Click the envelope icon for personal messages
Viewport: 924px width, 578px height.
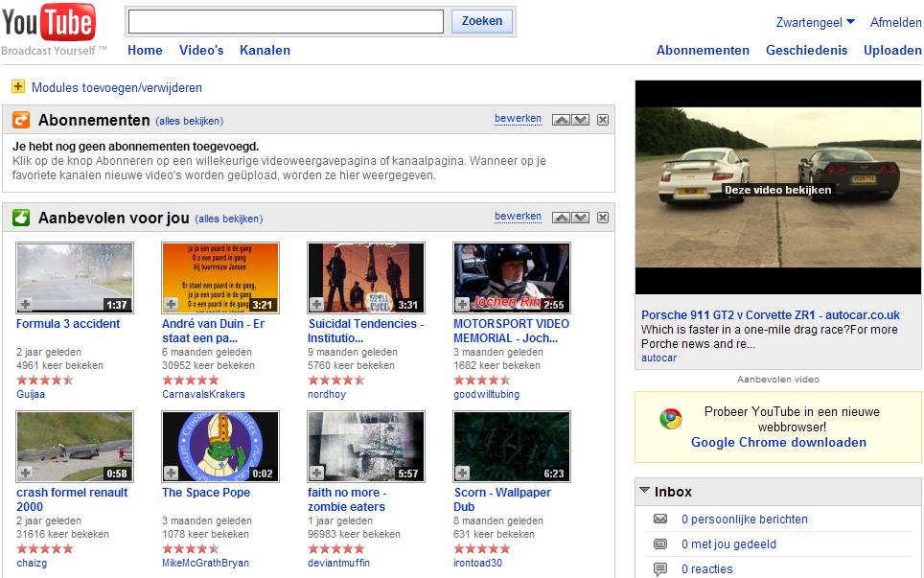point(660,520)
